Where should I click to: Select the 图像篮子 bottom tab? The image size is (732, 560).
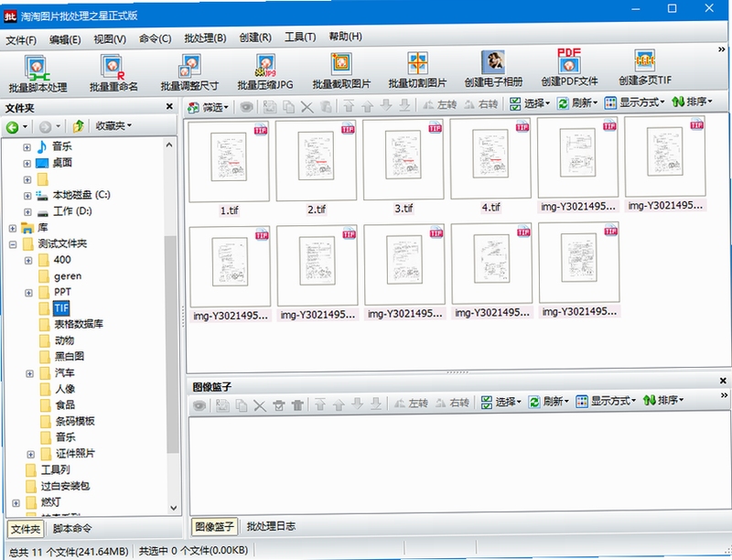[x=214, y=526]
